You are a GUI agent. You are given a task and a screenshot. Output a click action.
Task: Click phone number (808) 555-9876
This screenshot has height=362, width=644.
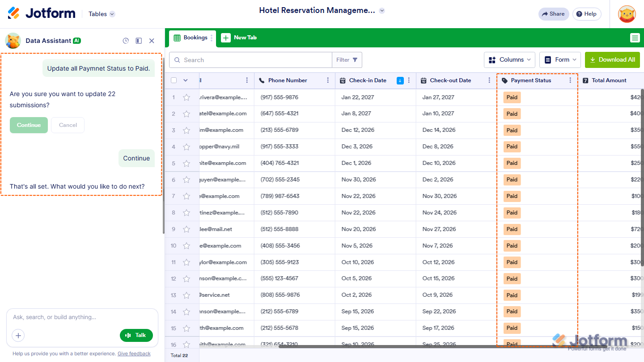[280, 295]
